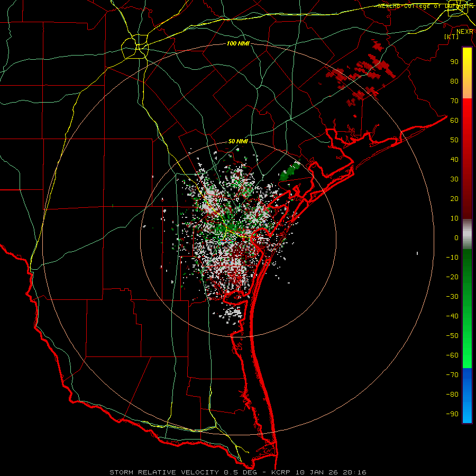Click the "100 NMI" range ring label
Image resolution: width=476 pixels, height=476 pixels.
click(x=238, y=44)
